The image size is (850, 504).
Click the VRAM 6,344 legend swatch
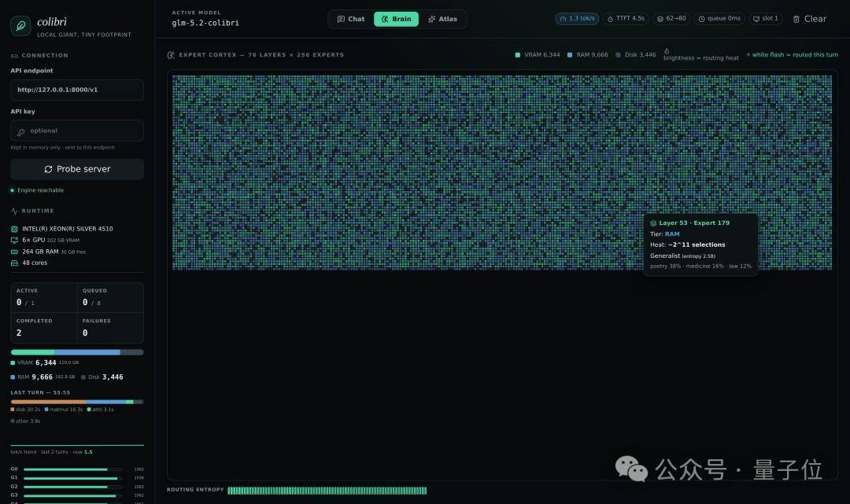pos(518,55)
